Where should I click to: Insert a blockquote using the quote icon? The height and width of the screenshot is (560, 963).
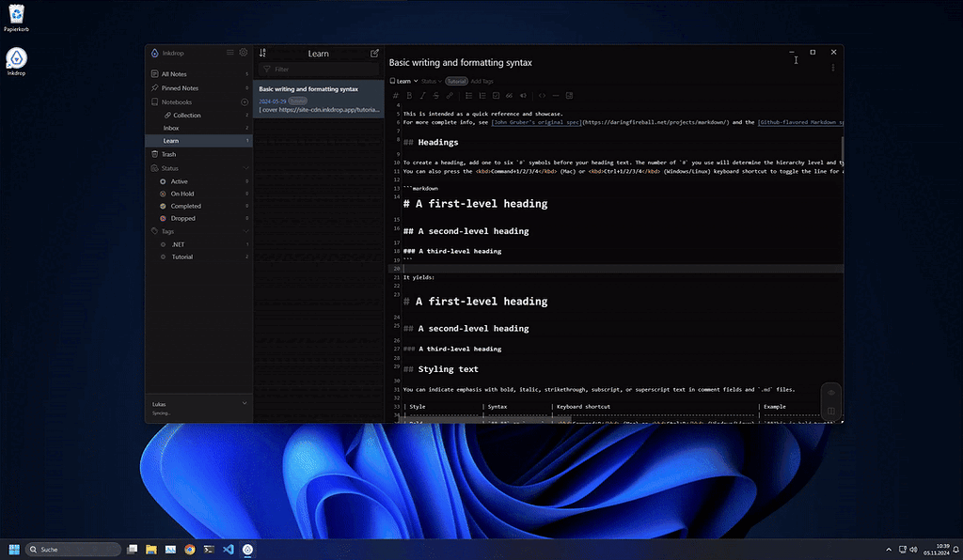(x=510, y=95)
